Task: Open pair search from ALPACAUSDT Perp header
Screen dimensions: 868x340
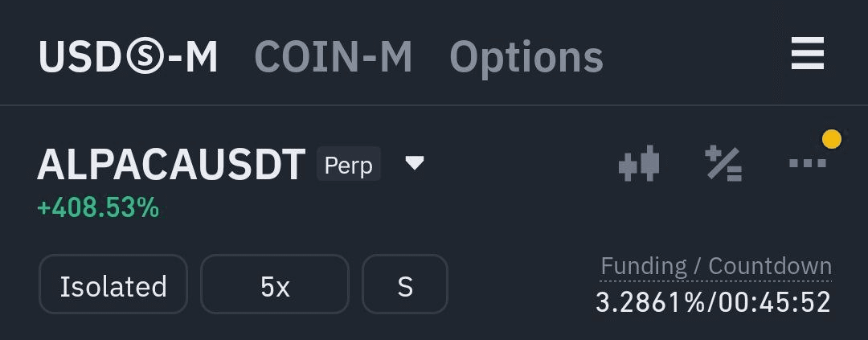Action: tap(231, 165)
